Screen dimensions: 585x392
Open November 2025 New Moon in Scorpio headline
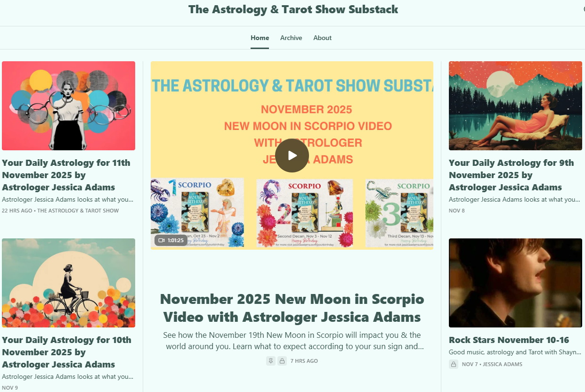pyautogui.click(x=292, y=308)
